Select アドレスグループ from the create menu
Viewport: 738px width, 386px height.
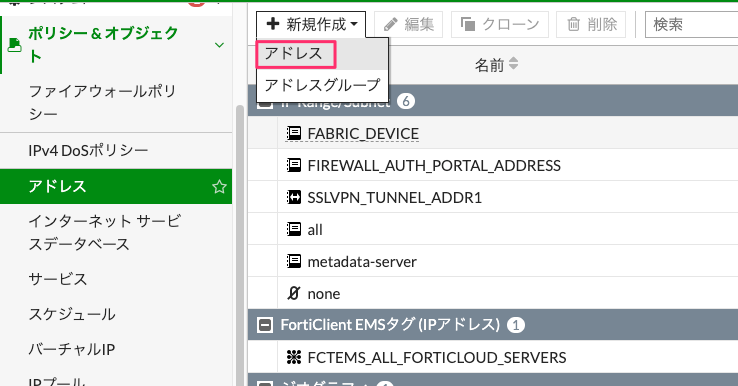pos(322,85)
